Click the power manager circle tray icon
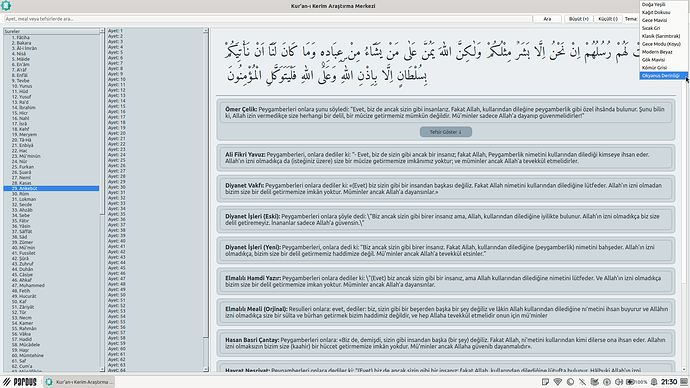 [607, 382]
